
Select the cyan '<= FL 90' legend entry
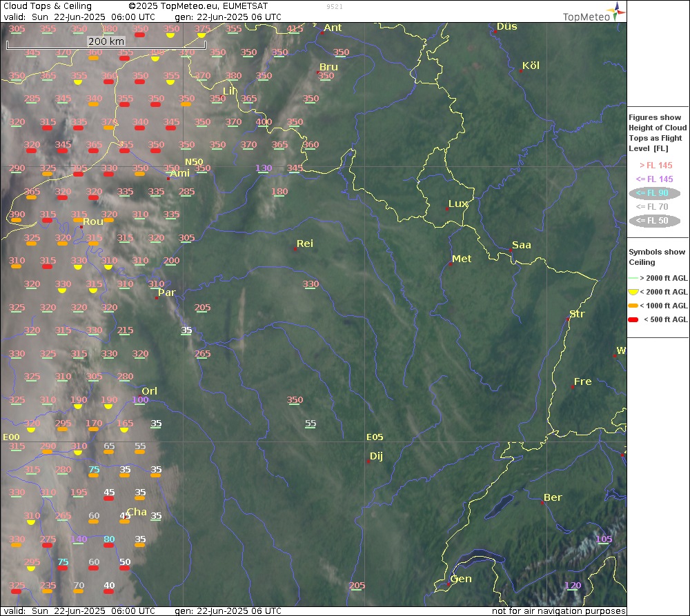click(x=654, y=192)
